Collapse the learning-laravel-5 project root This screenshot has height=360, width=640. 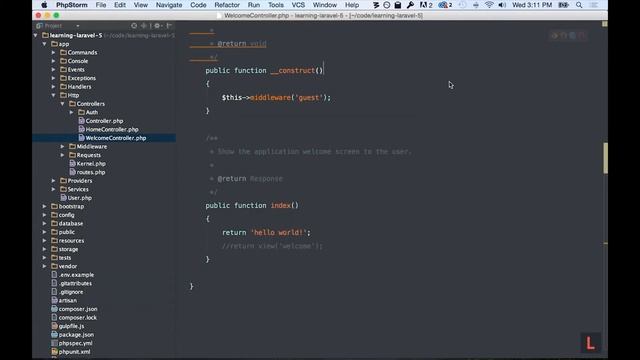(36, 36)
